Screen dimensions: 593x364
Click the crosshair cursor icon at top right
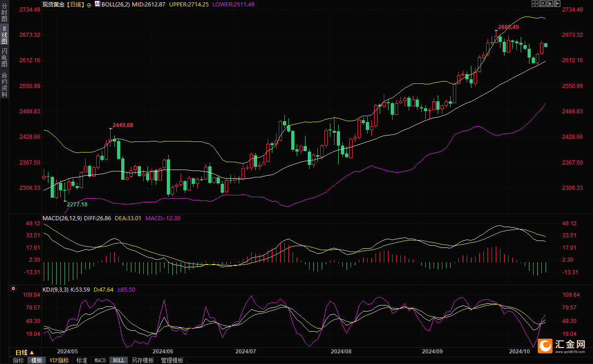(x=535, y=4)
